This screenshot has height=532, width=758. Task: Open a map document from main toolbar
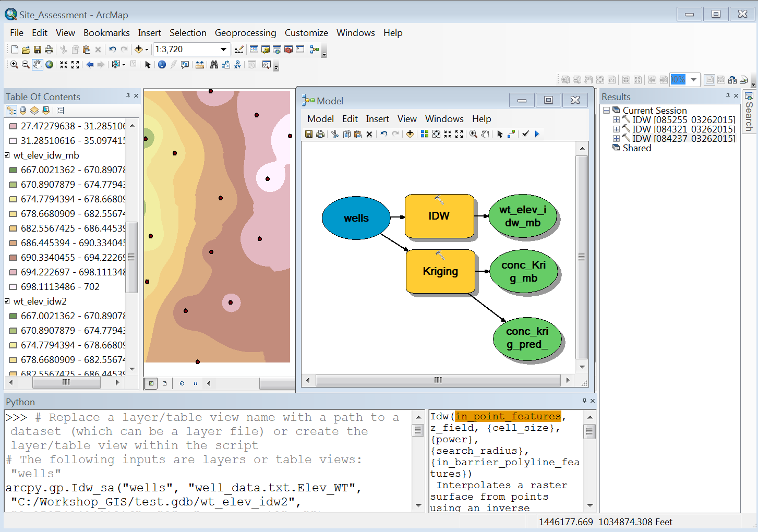click(26, 50)
